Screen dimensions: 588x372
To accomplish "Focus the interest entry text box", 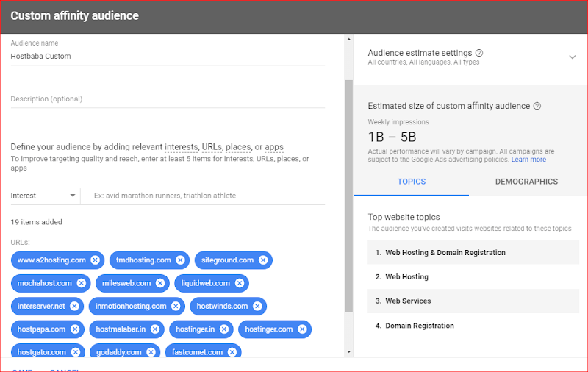I will pos(203,196).
